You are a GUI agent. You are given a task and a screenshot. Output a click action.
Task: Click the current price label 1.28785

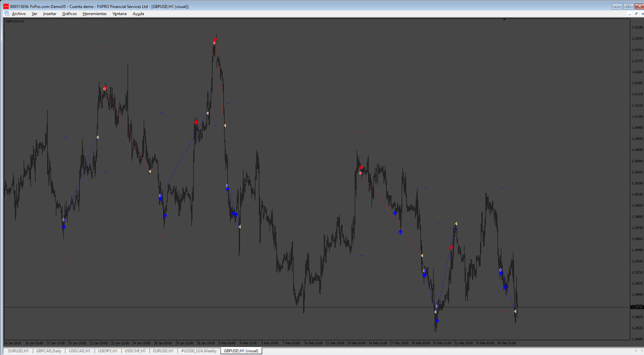click(637, 307)
